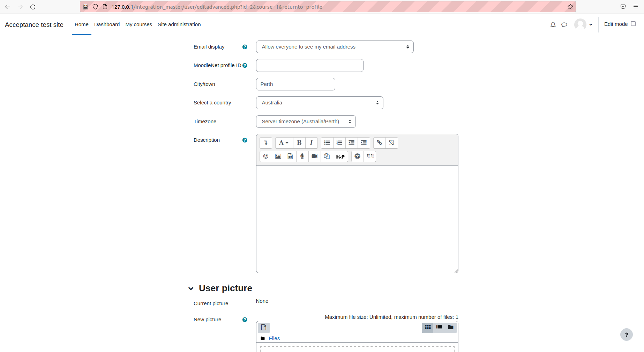Open manage files button in editor
This screenshot has height=352, width=644.
tap(327, 156)
